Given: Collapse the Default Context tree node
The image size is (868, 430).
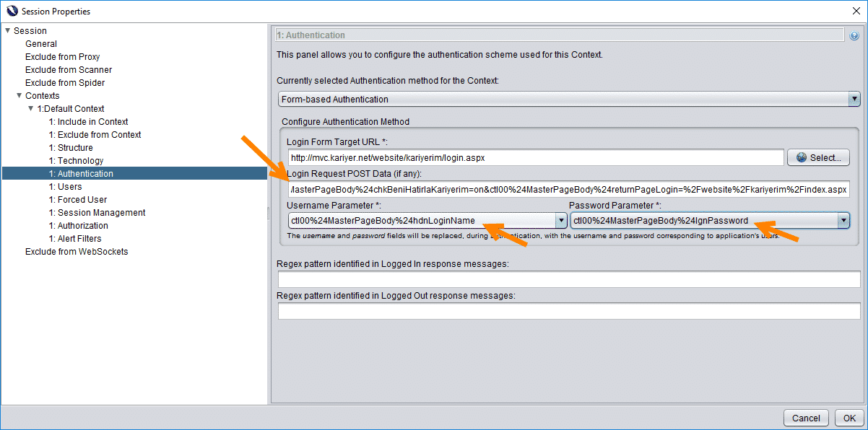Looking at the screenshot, I should click(30, 108).
